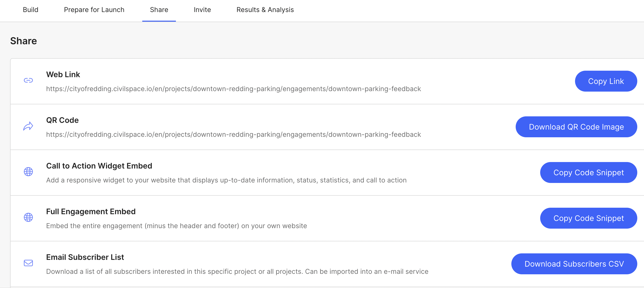Image resolution: width=644 pixels, height=288 pixels.
Task: Click the Web Link URL text
Action: [233, 89]
